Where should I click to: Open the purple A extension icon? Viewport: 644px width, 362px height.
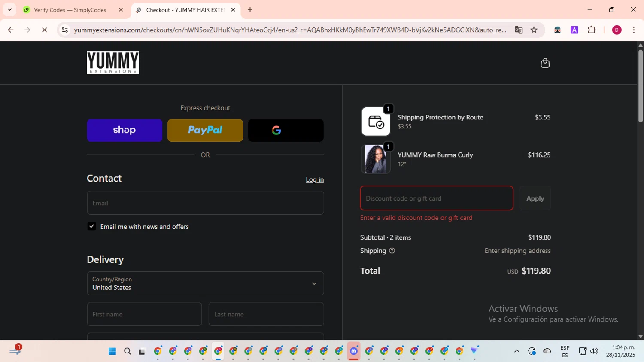574,30
